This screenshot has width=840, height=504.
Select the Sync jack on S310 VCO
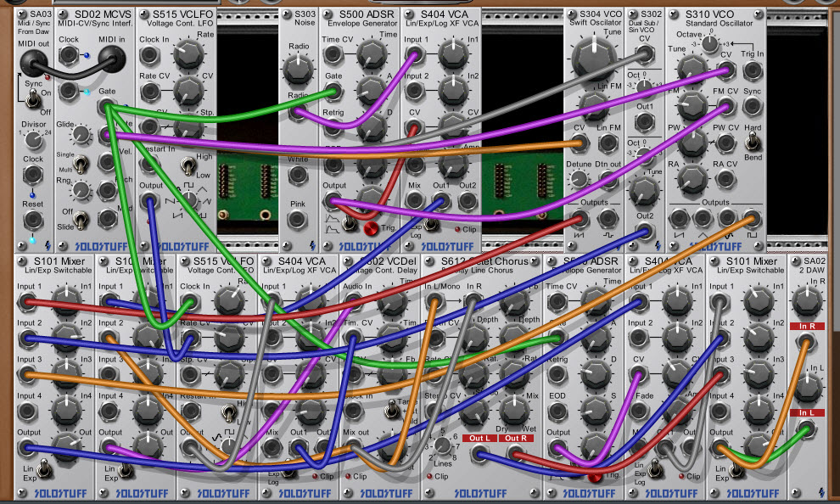click(753, 106)
